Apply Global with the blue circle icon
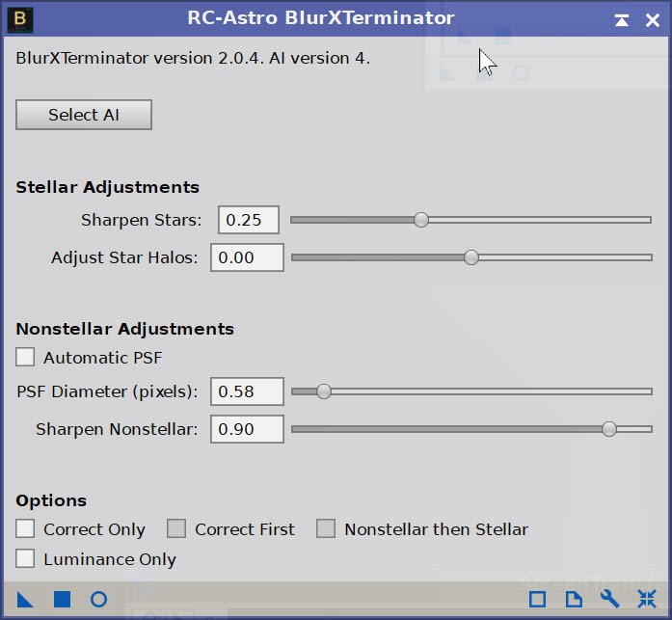The height and width of the screenshot is (620, 672). click(99, 599)
